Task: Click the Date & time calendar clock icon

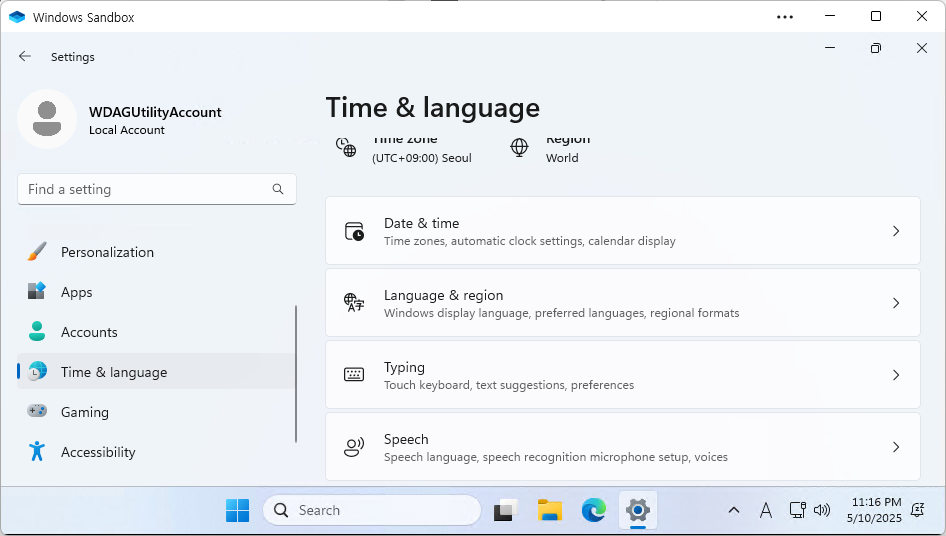Action: coord(354,231)
